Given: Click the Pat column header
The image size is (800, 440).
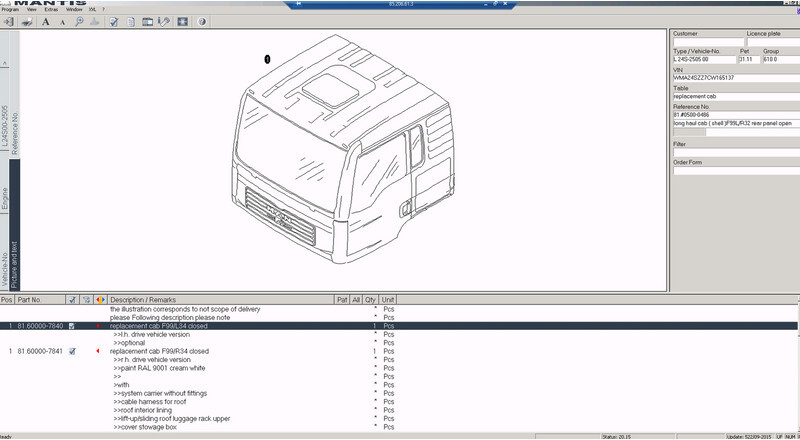Looking at the screenshot, I should 342,300.
